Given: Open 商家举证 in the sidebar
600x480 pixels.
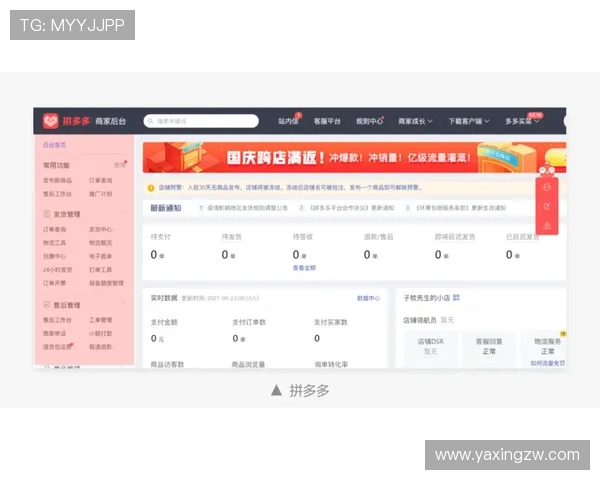Looking at the screenshot, I should click(55, 333).
